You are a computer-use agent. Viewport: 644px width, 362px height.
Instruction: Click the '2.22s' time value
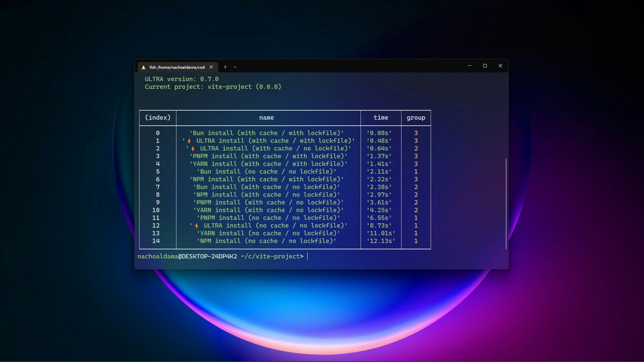point(379,179)
